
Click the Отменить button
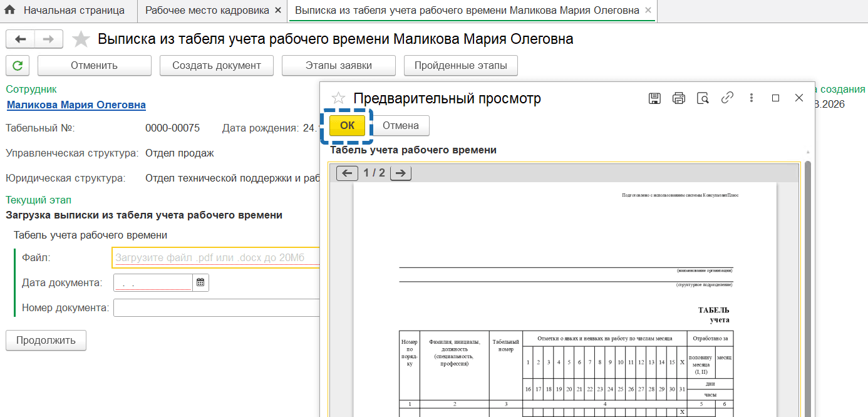click(x=94, y=65)
